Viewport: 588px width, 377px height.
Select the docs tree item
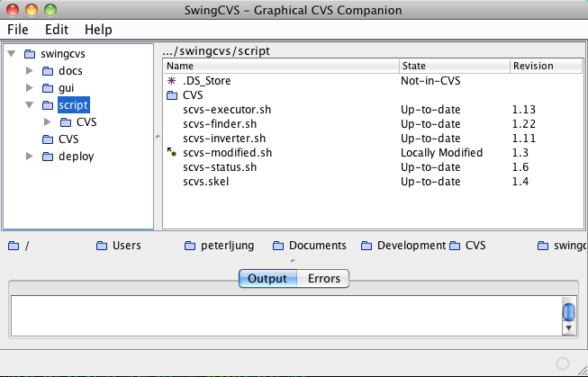(70, 71)
